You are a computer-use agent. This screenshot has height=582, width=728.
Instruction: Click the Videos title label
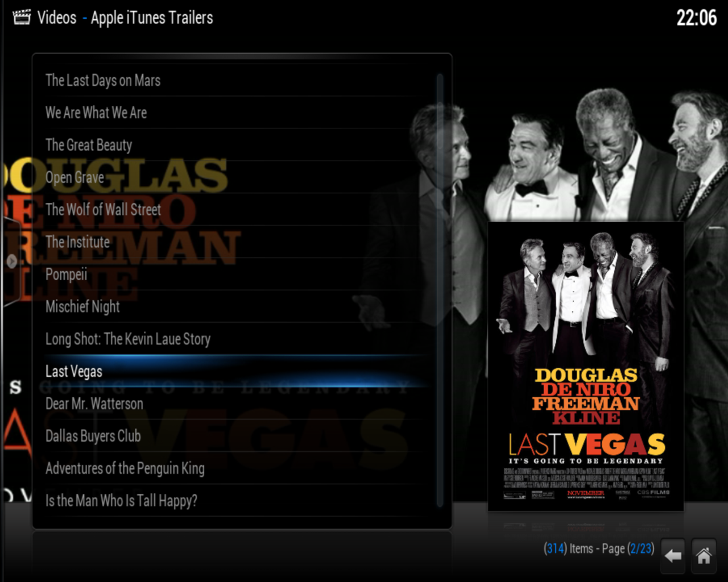(57, 18)
